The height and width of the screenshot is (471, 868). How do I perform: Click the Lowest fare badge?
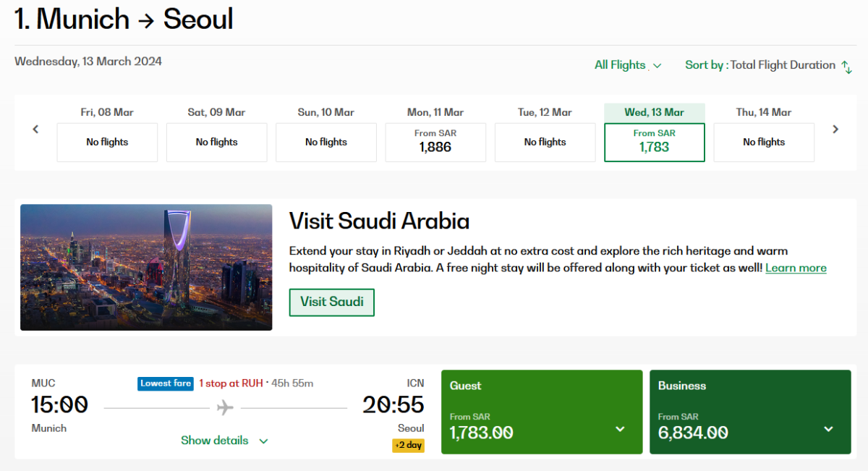[x=166, y=383]
